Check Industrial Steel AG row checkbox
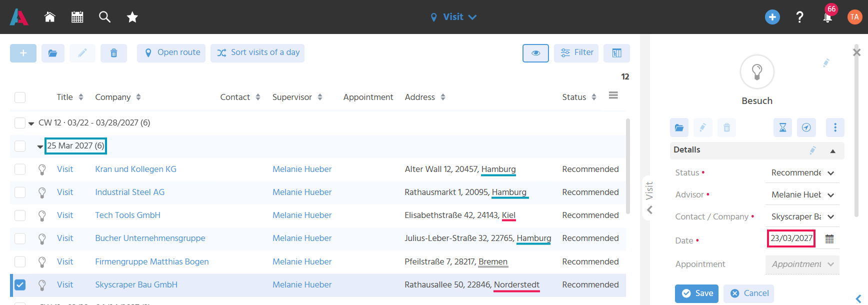 click(20, 192)
